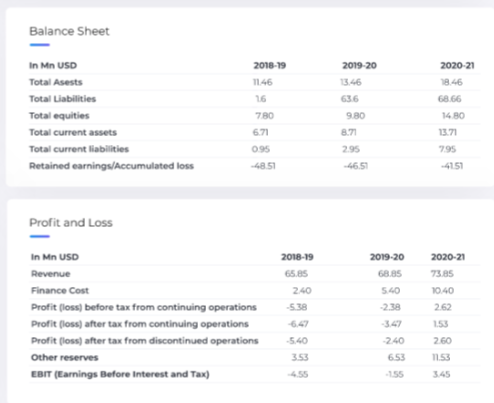The width and height of the screenshot is (494, 403).
Task: Click balance sheet 2018-19 column header
Action: click(270, 65)
